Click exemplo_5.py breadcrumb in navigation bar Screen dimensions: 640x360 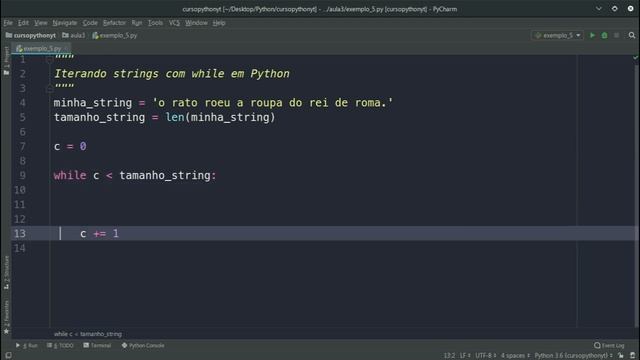coord(115,36)
